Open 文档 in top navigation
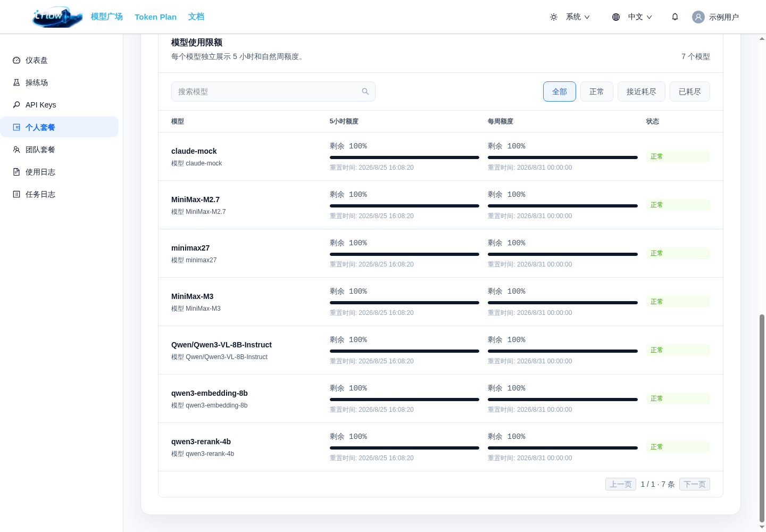Screen dimensions: 766x532 point(196,17)
